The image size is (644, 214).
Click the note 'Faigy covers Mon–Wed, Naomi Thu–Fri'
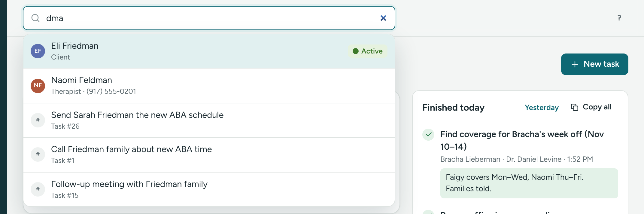pyautogui.click(x=529, y=183)
